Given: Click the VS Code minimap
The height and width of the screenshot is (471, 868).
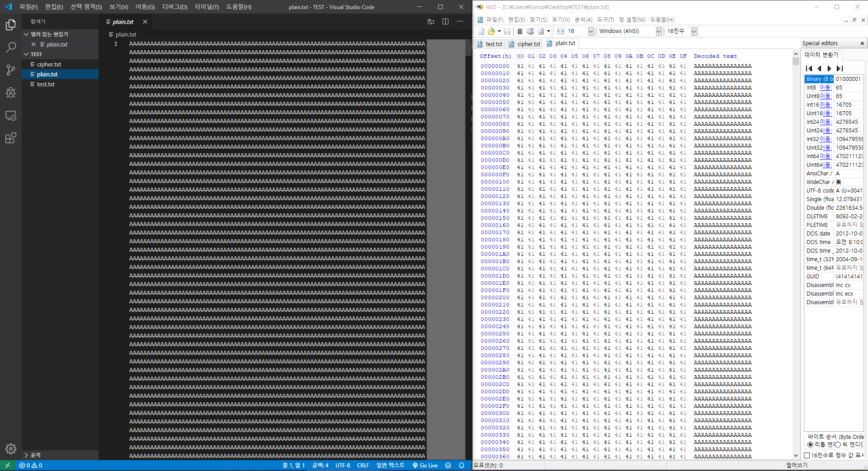Looking at the screenshot, I should click(446, 250).
